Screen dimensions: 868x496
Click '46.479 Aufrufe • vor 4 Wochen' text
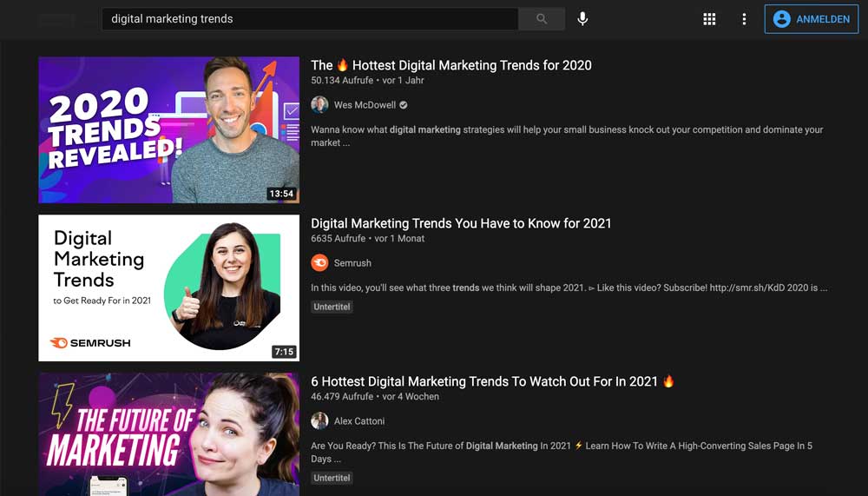(375, 396)
